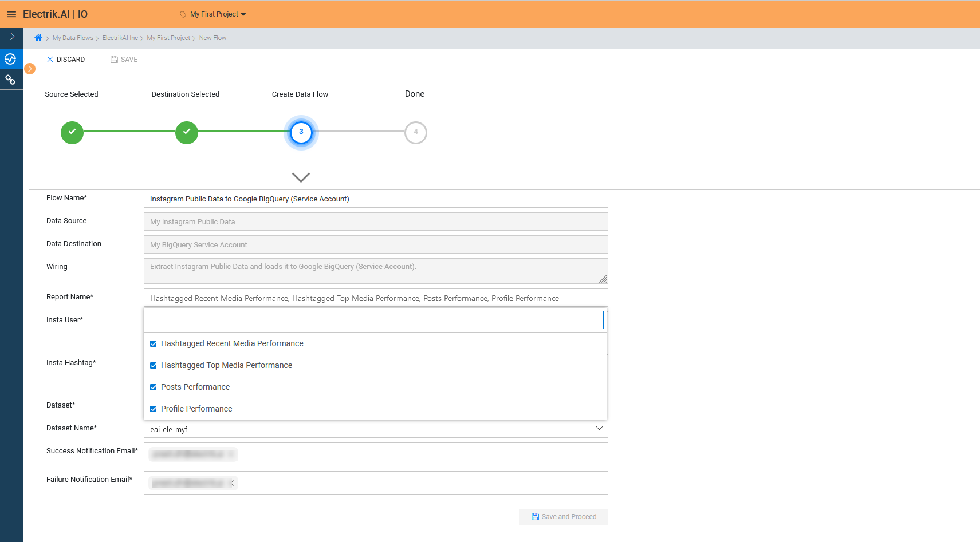Open the My First Project dropdown
Screen dimensions: 980x542
point(212,14)
